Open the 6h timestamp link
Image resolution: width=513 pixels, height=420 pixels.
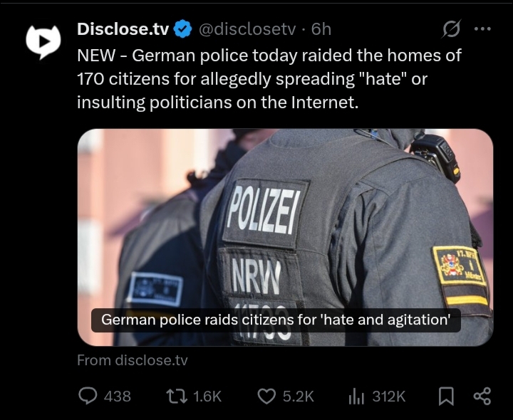pyautogui.click(x=321, y=29)
